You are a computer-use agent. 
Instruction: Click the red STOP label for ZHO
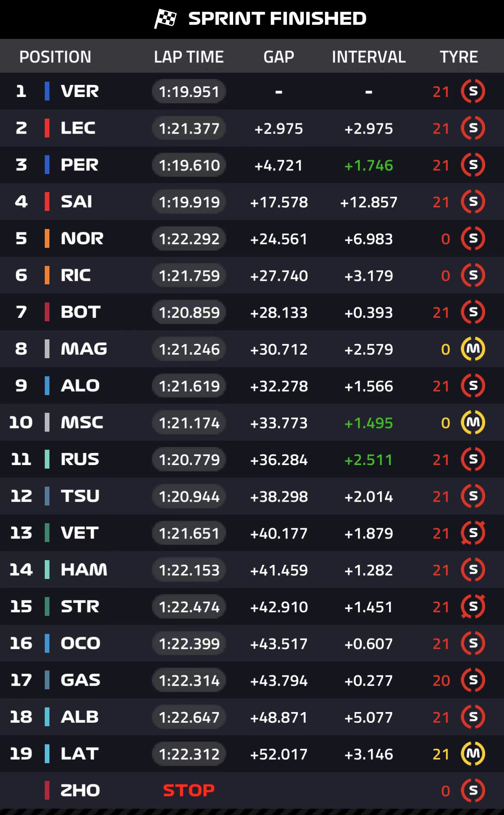pos(189,790)
